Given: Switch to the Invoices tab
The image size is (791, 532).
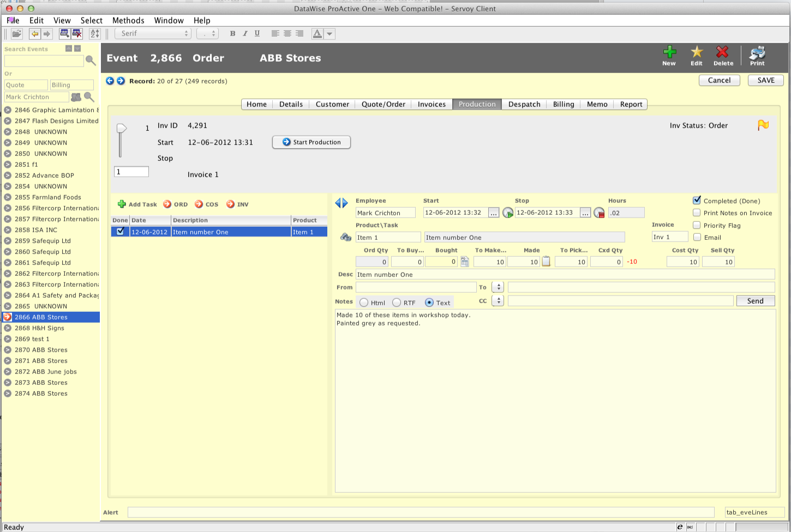Looking at the screenshot, I should (x=432, y=104).
